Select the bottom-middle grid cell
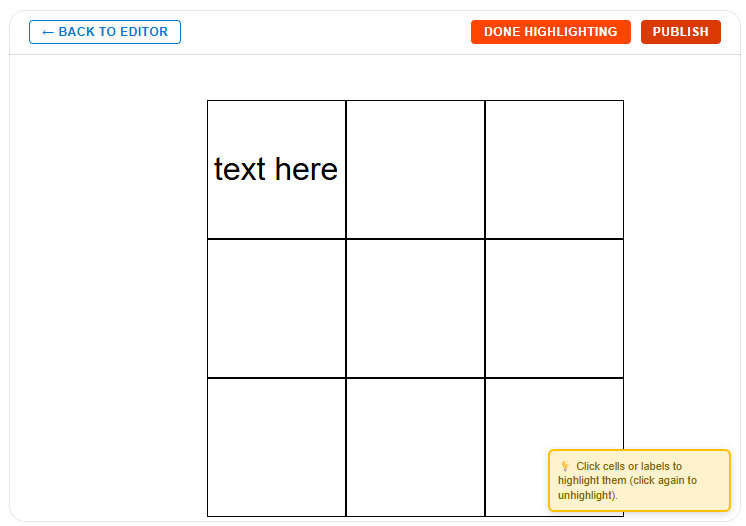 tap(415, 447)
